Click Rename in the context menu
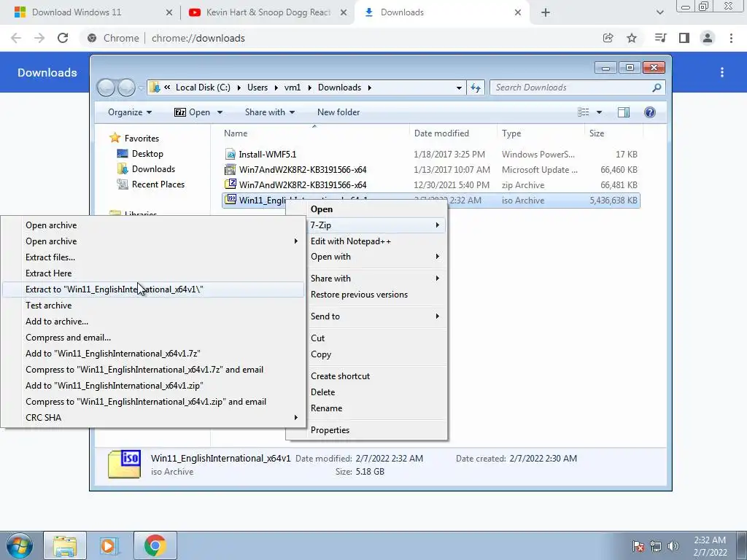The width and height of the screenshot is (747, 560). 366,408
